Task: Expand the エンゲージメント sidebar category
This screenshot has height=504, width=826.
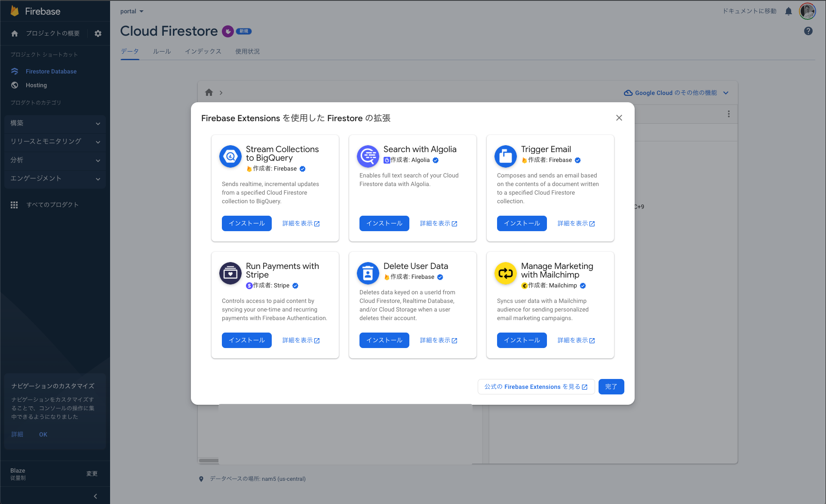Action: 55,178
